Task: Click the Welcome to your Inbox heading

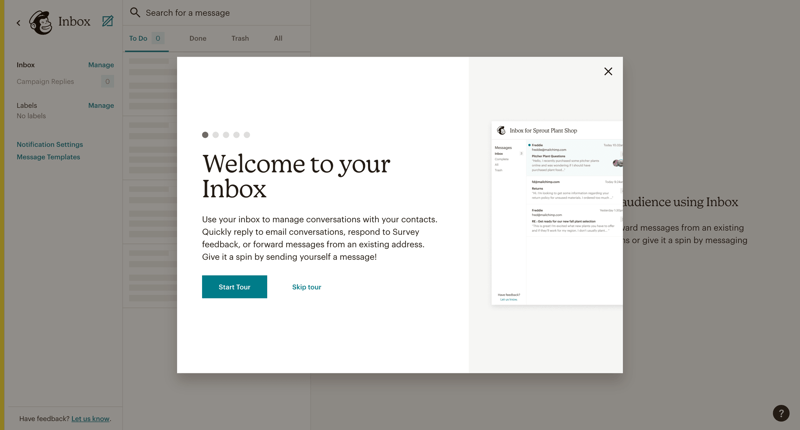Action: coord(296,176)
